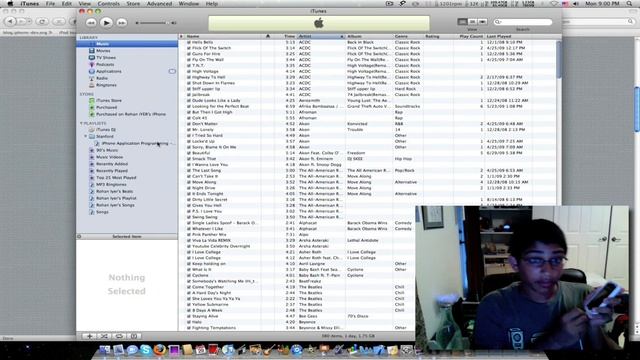Sort by the Play Count column header
Image resolution: width=640 pixels, height=360 pixels.
pos(469,36)
